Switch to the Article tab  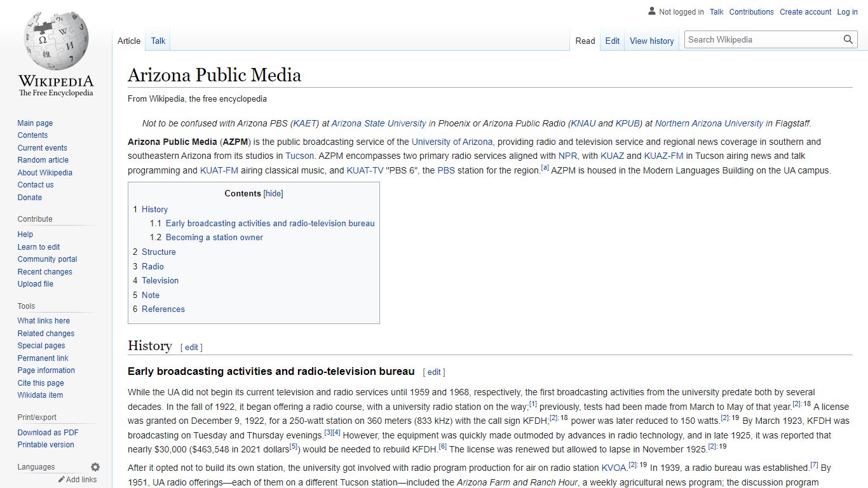(129, 41)
